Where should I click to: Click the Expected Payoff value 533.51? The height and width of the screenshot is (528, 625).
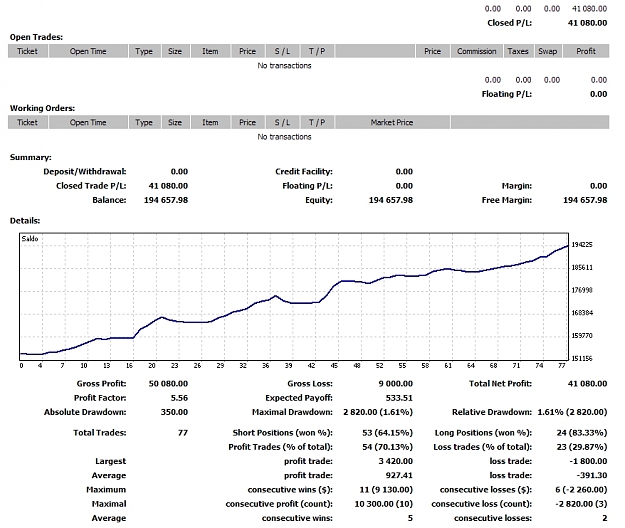click(x=399, y=398)
